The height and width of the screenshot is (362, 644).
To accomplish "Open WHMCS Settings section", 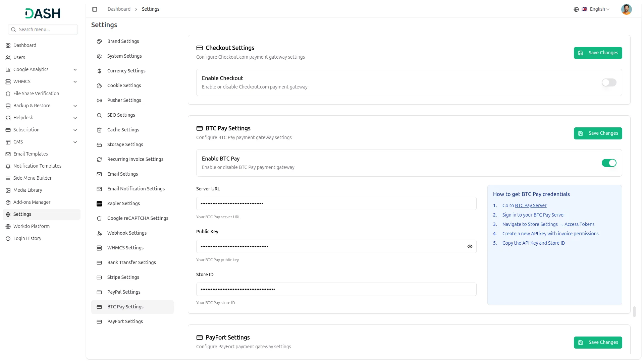I will [x=132, y=248].
